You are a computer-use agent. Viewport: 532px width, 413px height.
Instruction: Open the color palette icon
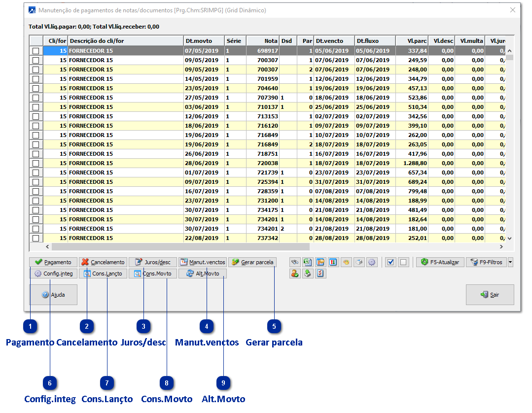pos(346,262)
